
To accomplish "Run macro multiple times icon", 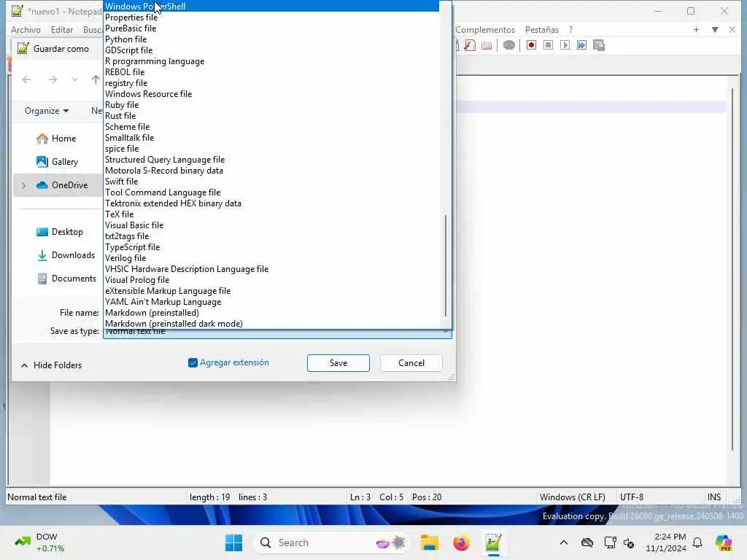I will pos(581,45).
